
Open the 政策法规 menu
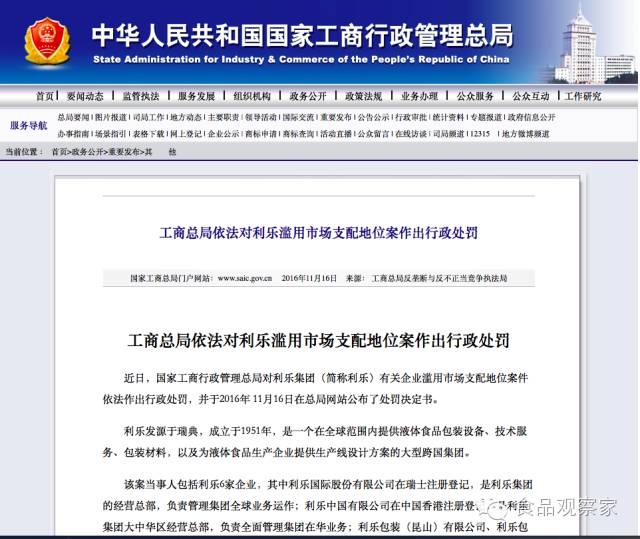pyautogui.click(x=364, y=96)
